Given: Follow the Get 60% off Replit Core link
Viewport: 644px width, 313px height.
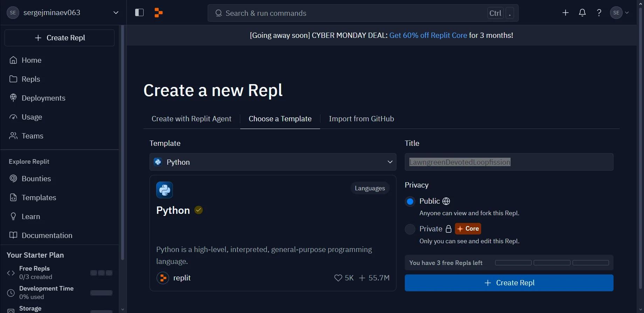Looking at the screenshot, I should click(428, 35).
